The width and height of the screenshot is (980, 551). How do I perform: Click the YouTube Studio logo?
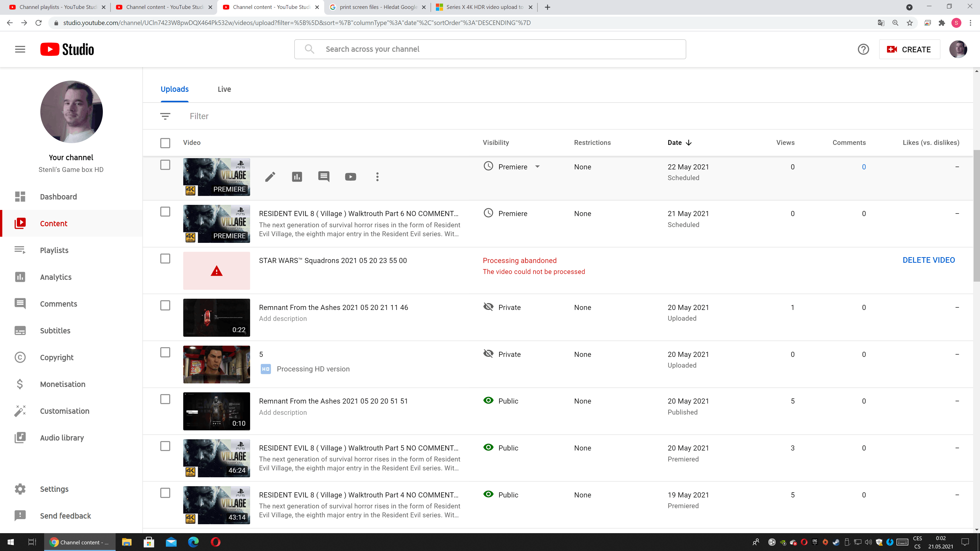(x=67, y=49)
